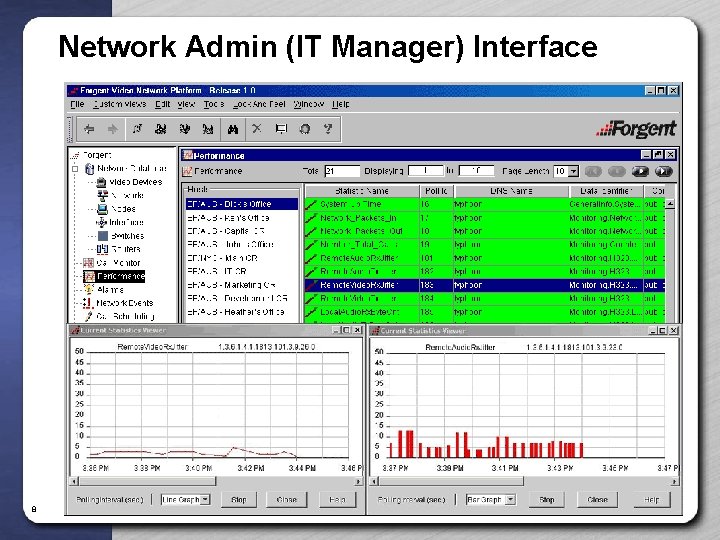Click the question mark help toolbar icon
The image size is (720, 540).
(328, 129)
